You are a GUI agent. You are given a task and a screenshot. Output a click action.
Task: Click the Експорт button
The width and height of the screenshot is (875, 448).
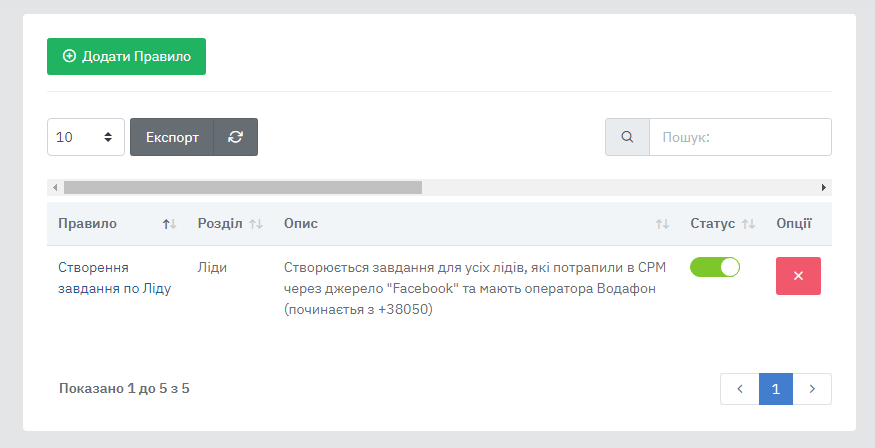tap(171, 138)
